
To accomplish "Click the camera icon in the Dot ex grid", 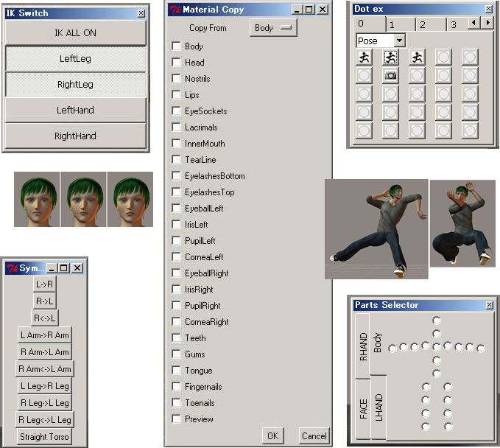I will click(390, 76).
